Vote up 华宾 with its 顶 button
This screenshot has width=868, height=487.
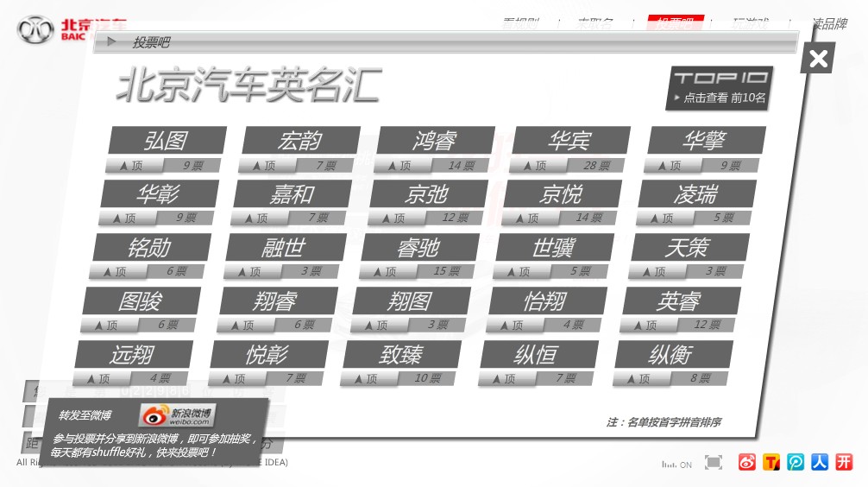[538, 165]
